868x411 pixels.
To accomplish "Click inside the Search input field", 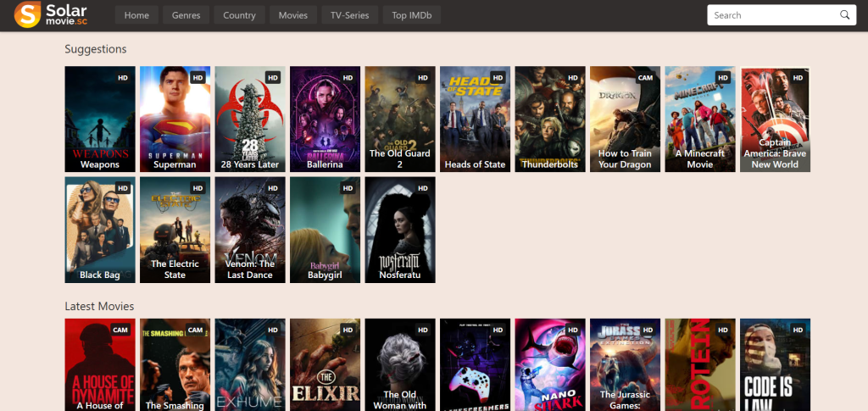I will [x=775, y=15].
